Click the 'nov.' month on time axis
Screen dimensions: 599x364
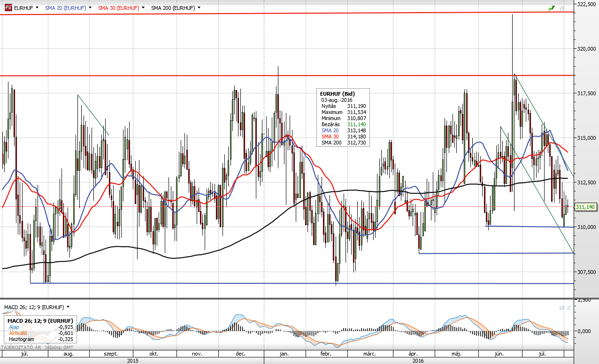pyautogui.click(x=197, y=354)
